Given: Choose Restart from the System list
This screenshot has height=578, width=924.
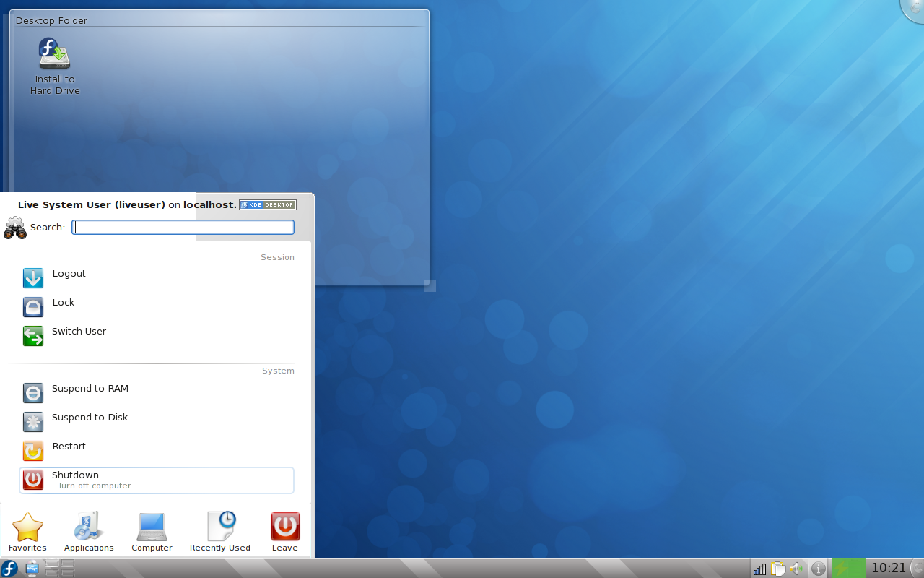Looking at the screenshot, I should point(157,451).
